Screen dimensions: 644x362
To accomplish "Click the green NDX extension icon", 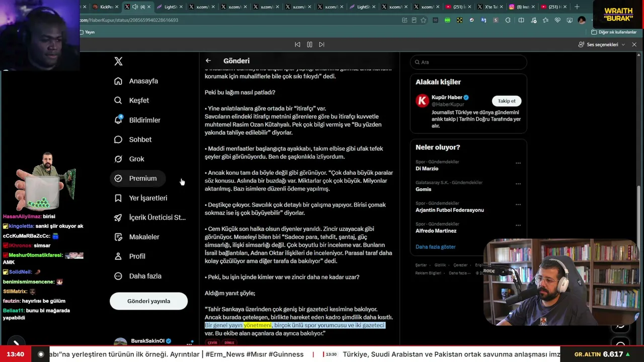I will pyautogui.click(x=447, y=20).
